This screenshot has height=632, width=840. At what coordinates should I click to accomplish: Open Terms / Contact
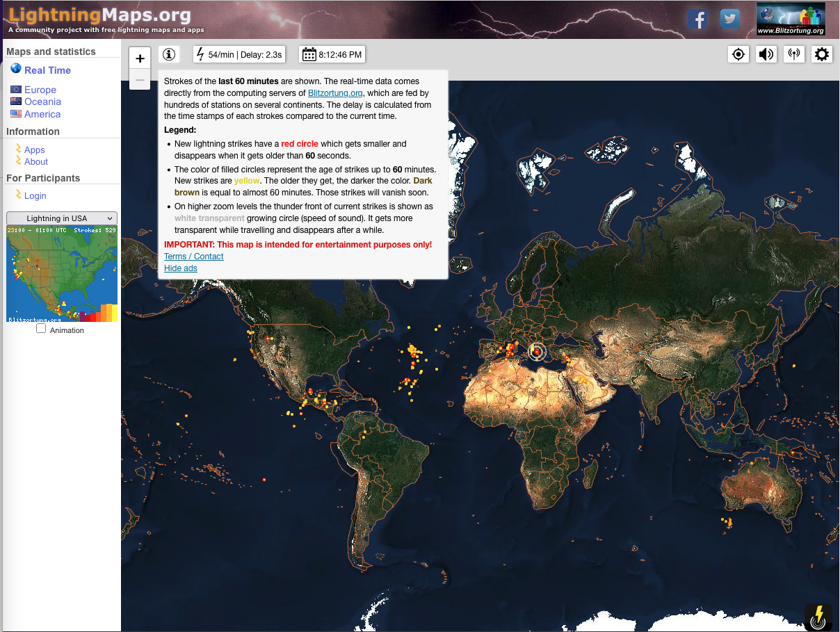pos(193,256)
